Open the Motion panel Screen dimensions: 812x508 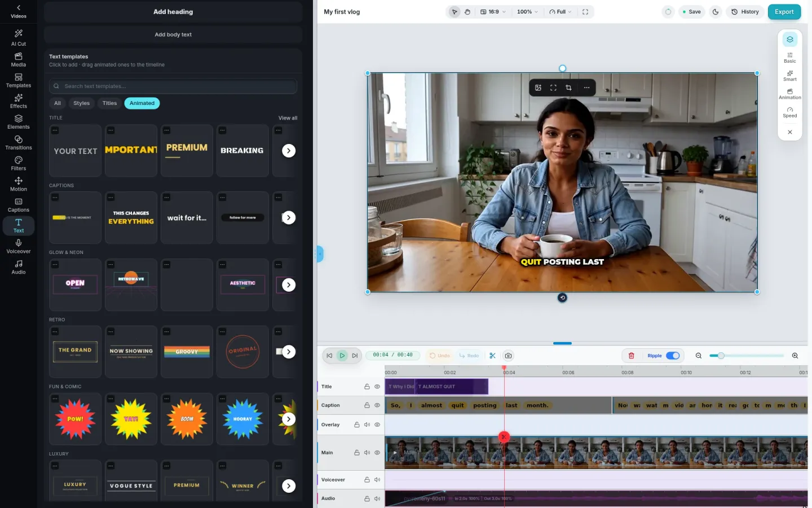pos(19,185)
